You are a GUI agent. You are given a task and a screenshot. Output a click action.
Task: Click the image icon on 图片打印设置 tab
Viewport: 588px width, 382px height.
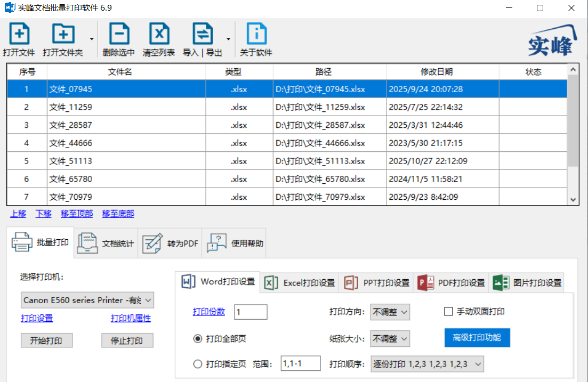pos(501,283)
